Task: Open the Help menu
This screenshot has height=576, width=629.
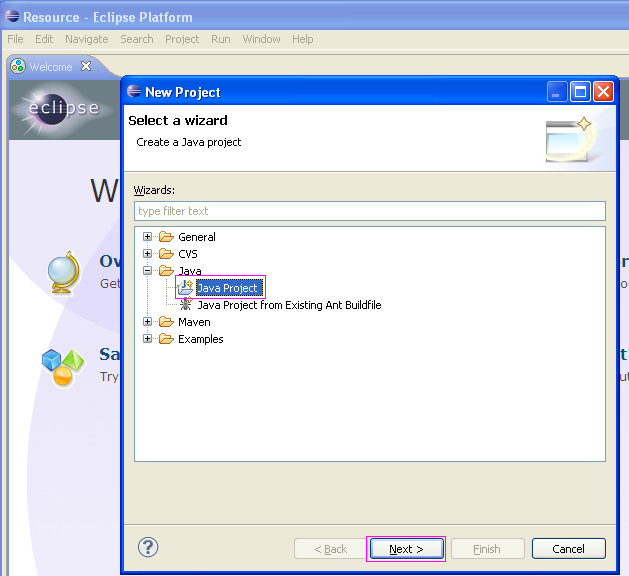Action: click(x=302, y=39)
